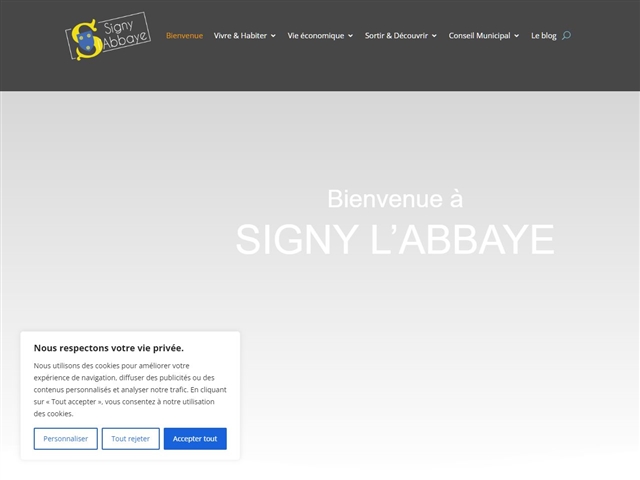Click the Accepter tout button
This screenshot has width=640, height=480.
click(195, 439)
